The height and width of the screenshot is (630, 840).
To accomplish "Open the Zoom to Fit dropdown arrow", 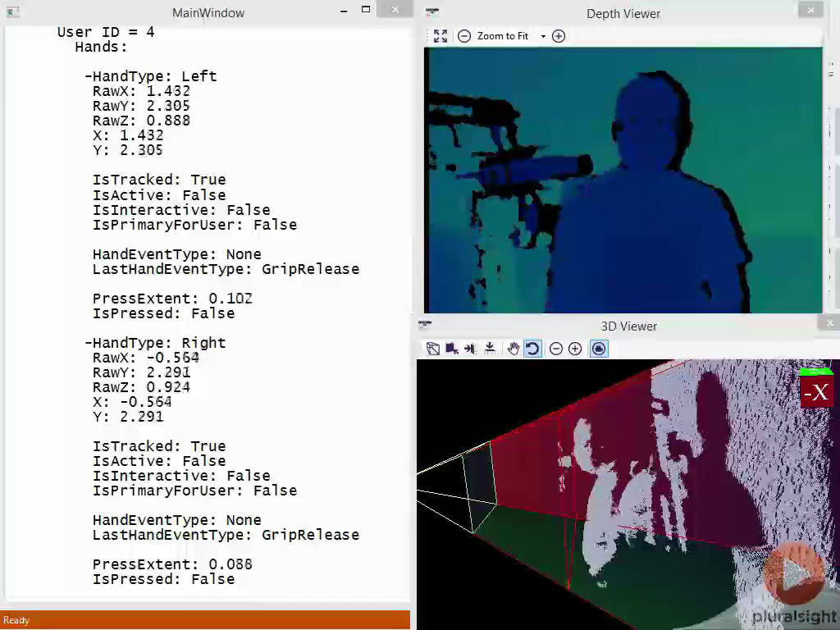I will click(543, 36).
